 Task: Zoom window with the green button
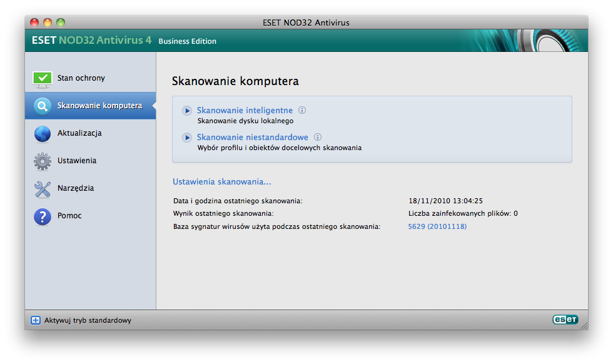61,23
